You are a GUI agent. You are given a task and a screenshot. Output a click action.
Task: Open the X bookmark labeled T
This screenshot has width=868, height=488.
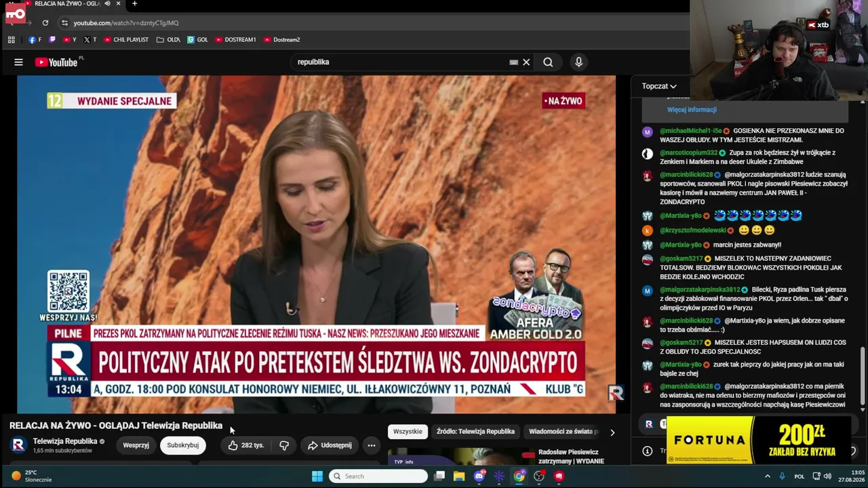tap(90, 40)
